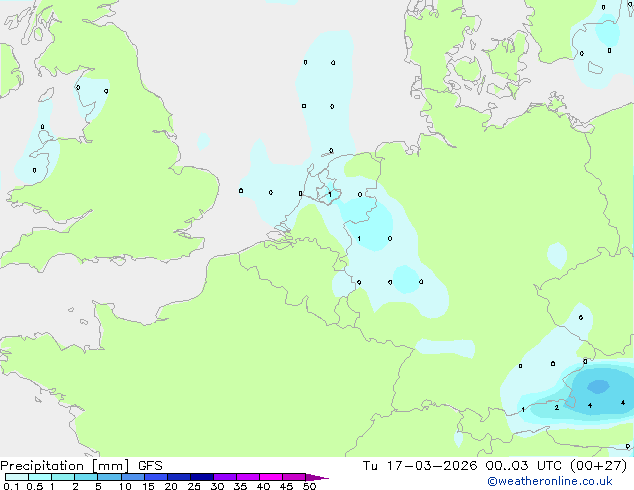The height and width of the screenshot is (490, 634).
Task: Click the forecast date Tu 17-03-2026 text
Action: tap(420, 466)
